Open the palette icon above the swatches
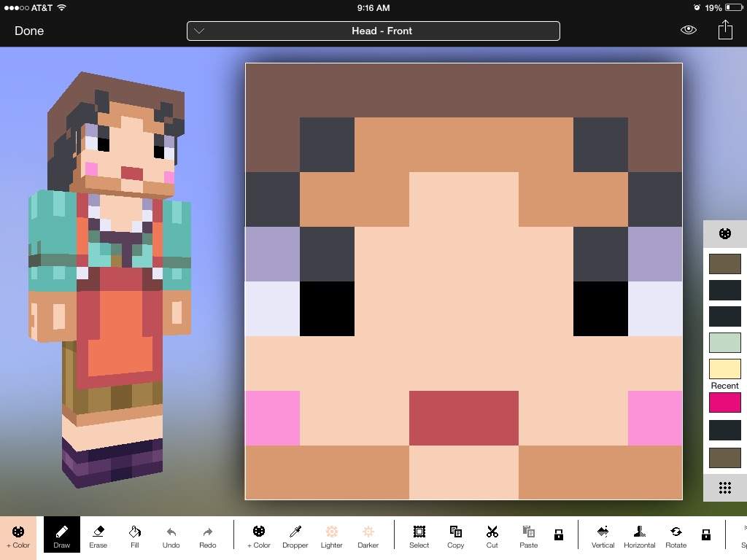The height and width of the screenshot is (560, 747). click(x=724, y=234)
